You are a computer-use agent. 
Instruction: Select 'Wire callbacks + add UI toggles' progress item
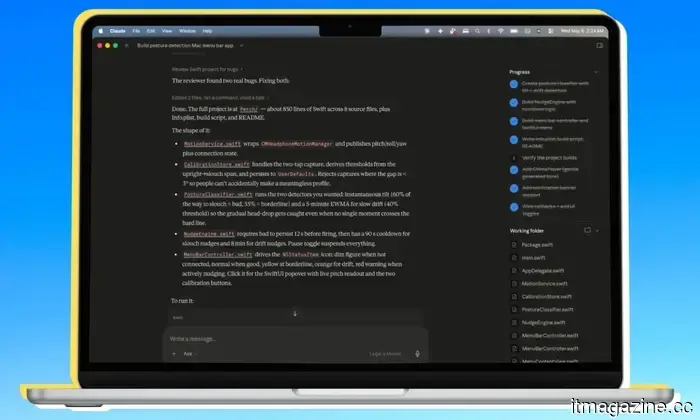pyautogui.click(x=542, y=210)
